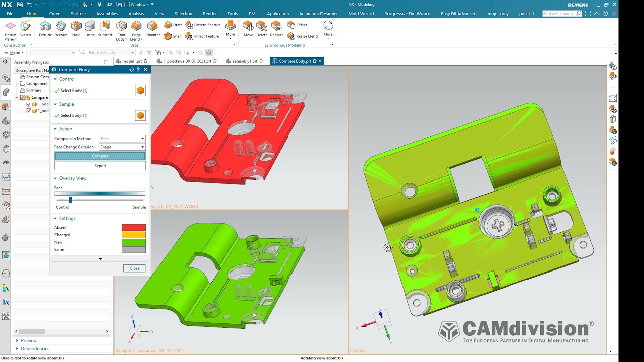Image resolution: width=644 pixels, height=362 pixels.
Task: Open the File menu
Action: pyautogui.click(x=10, y=14)
